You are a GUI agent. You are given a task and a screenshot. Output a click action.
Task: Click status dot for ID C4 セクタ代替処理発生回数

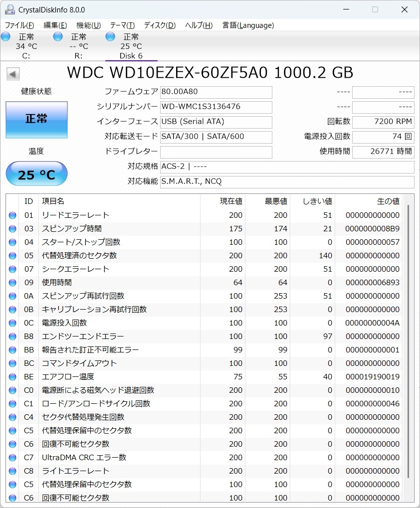tap(12, 417)
